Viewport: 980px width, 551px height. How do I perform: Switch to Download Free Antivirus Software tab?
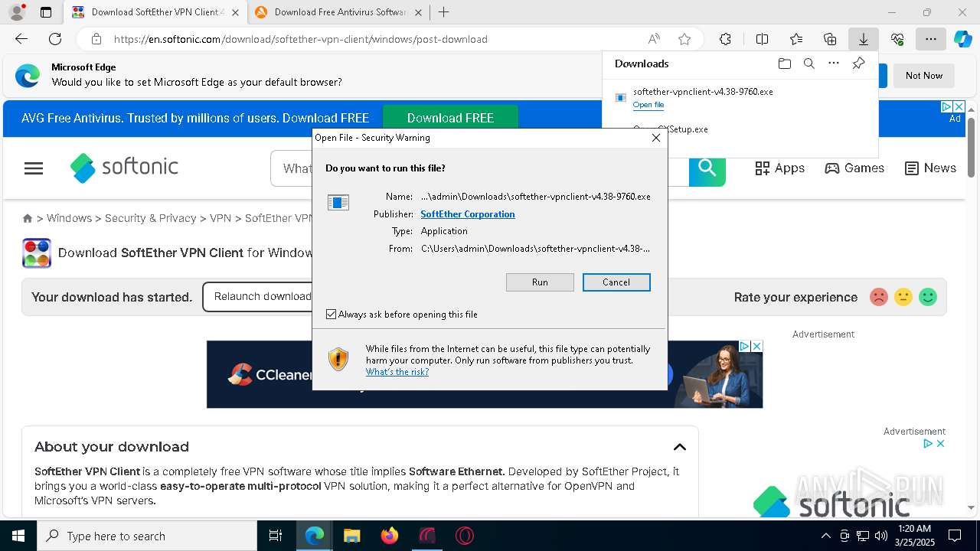338,12
